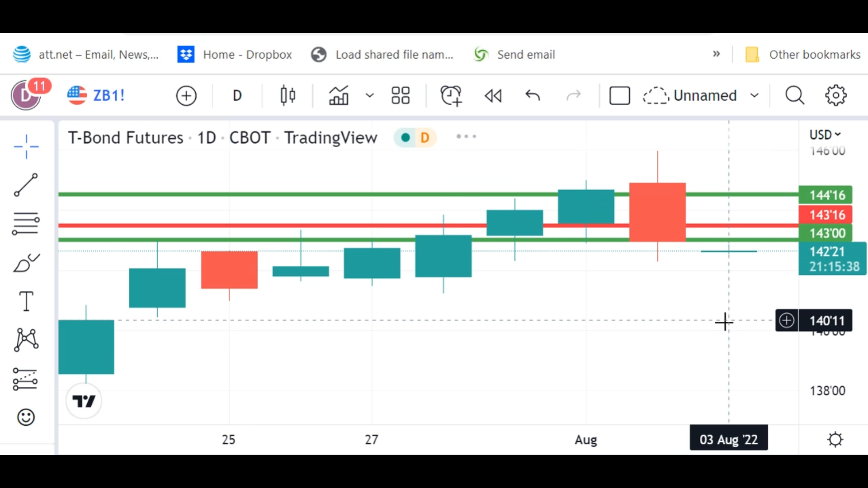The width and height of the screenshot is (868, 488).
Task: Select the forecasting and measurement tool
Action: click(x=25, y=379)
